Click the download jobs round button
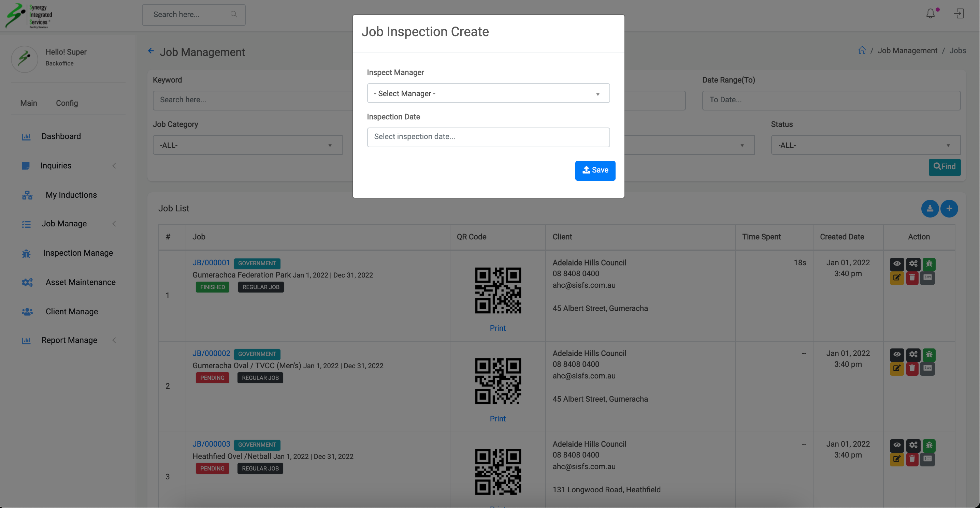 click(x=930, y=208)
